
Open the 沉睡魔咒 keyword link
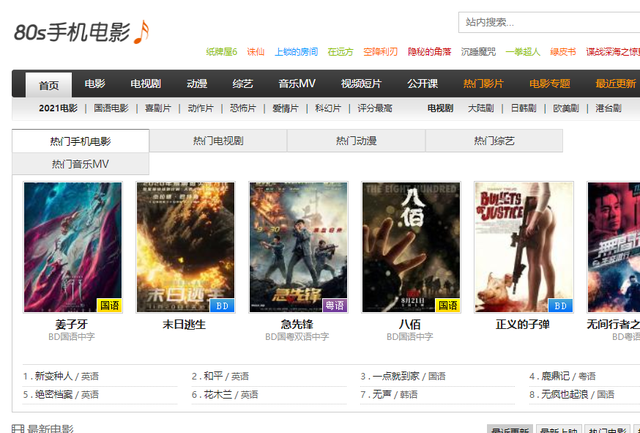pos(478,52)
